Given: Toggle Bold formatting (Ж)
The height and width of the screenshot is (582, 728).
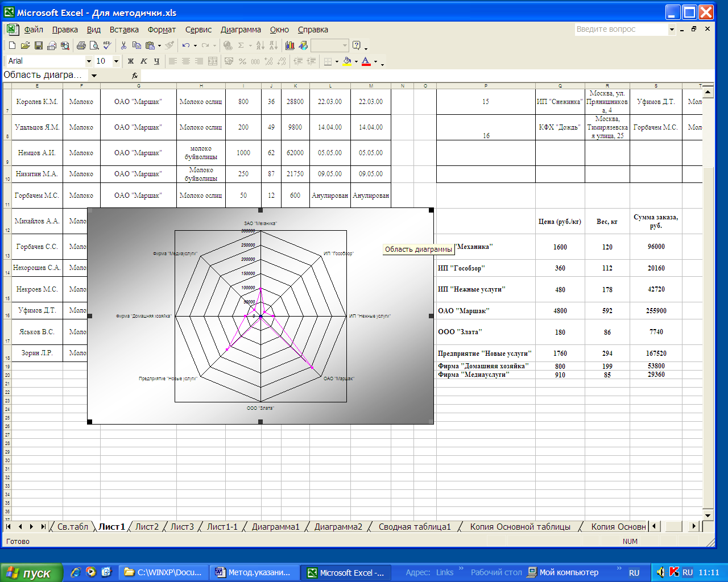Looking at the screenshot, I should (x=131, y=61).
